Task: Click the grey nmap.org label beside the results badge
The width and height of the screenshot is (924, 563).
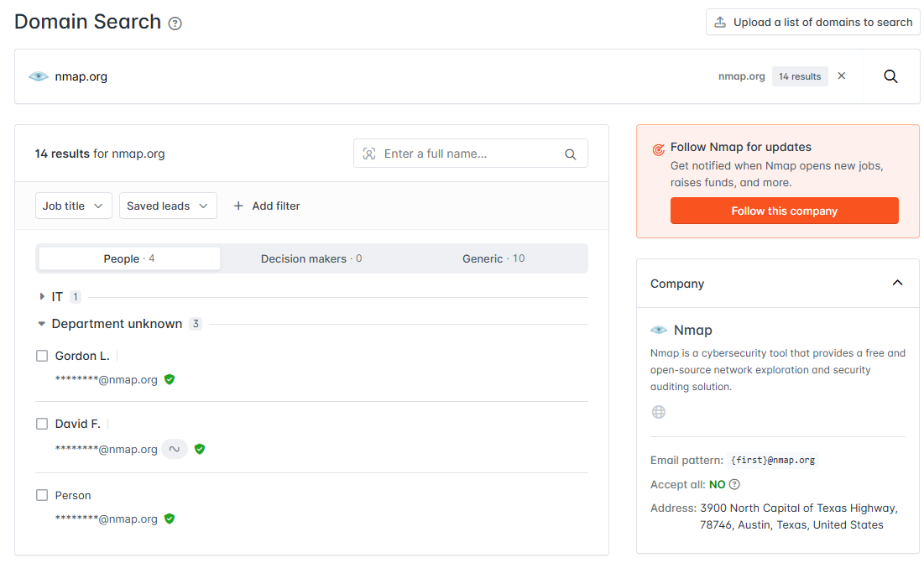Action: (x=741, y=76)
